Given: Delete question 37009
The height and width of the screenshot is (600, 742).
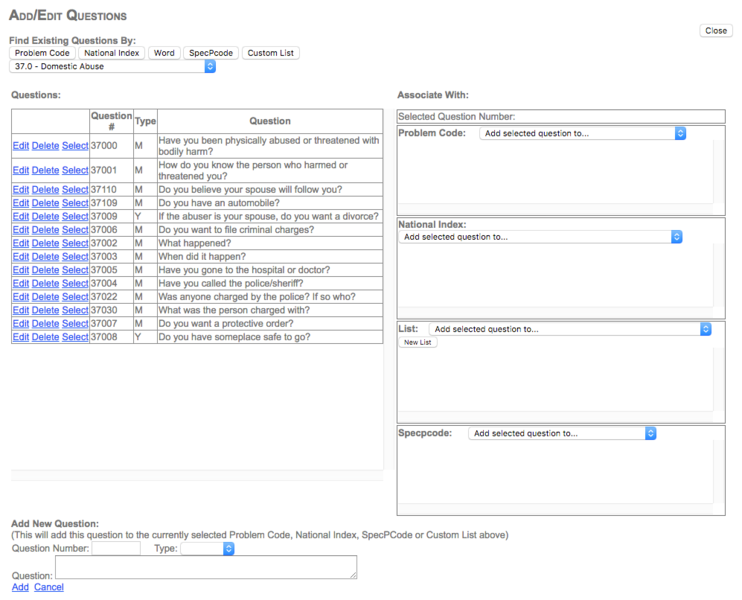Looking at the screenshot, I should [x=45, y=216].
